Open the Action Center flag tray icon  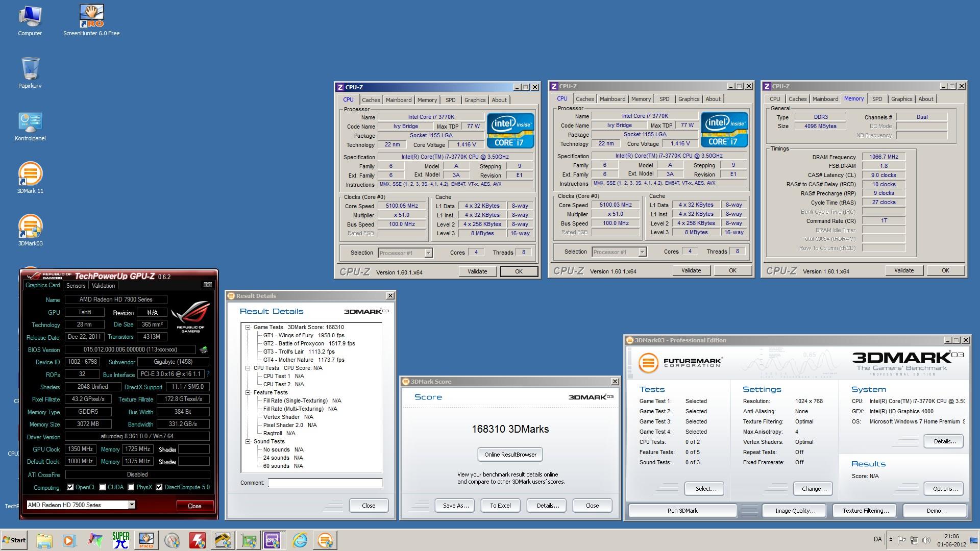point(902,540)
